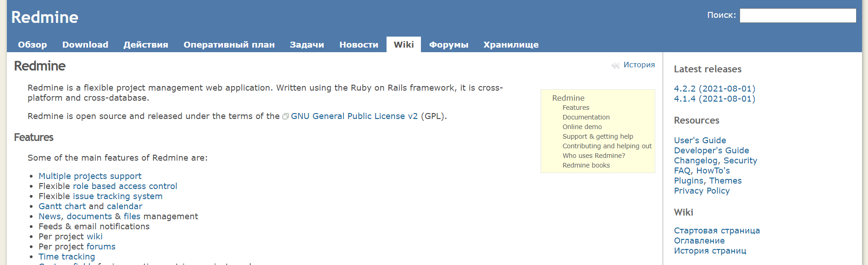The image size is (868, 265).
Task: Open the Security link
Action: pyautogui.click(x=741, y=161)
